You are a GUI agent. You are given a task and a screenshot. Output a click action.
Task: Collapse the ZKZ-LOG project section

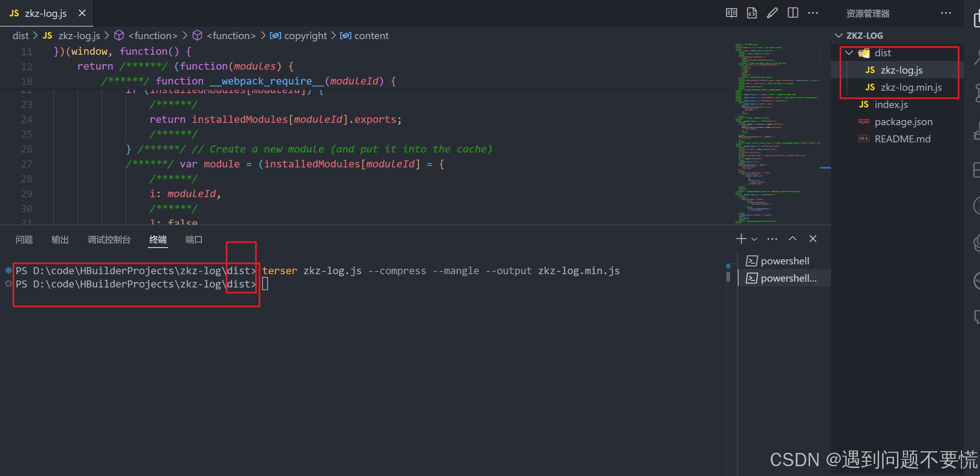(839, 36)
